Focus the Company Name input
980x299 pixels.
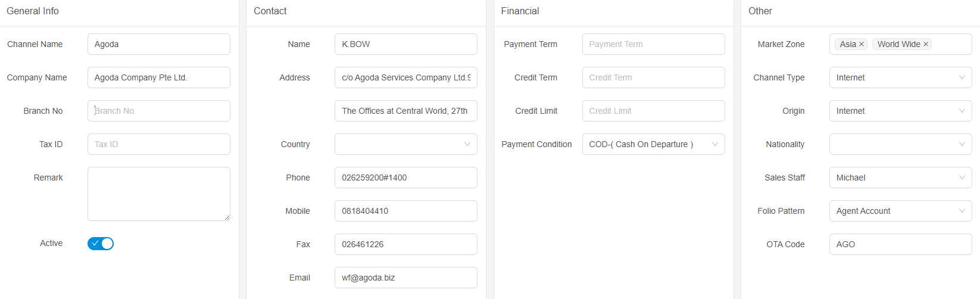158,77
